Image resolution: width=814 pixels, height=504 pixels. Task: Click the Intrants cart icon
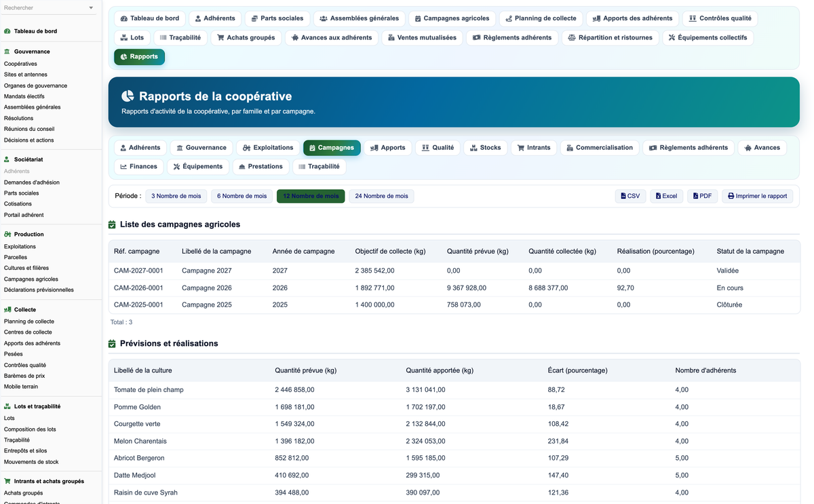click(521, 147)
